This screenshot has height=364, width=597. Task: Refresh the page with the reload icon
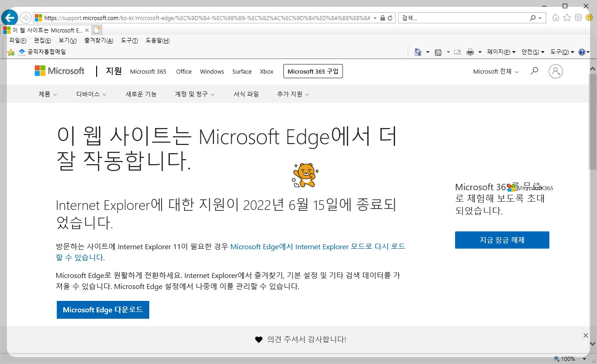pyautogui.click(x=390, y=18)
